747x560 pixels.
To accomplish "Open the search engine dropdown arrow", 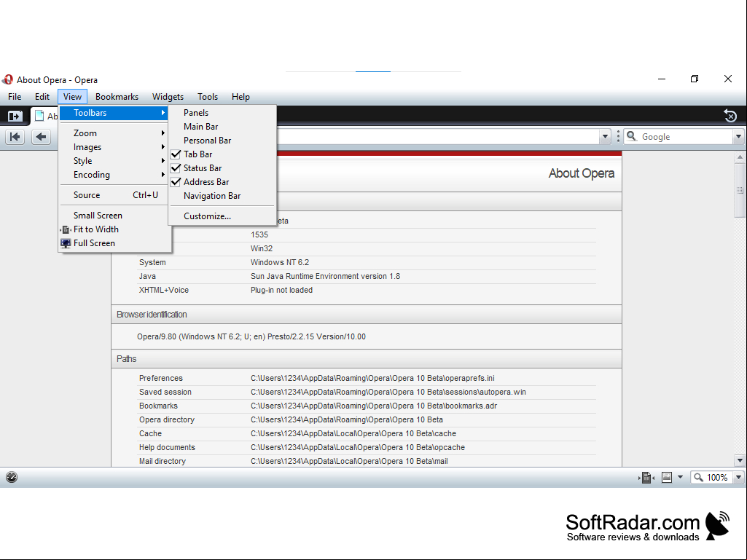I will coord(738,137).
